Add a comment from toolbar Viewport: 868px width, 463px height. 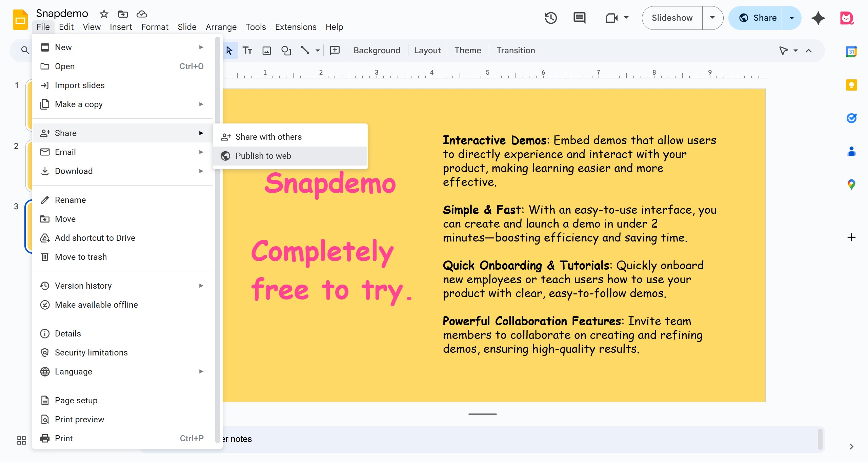pos(335,51)
